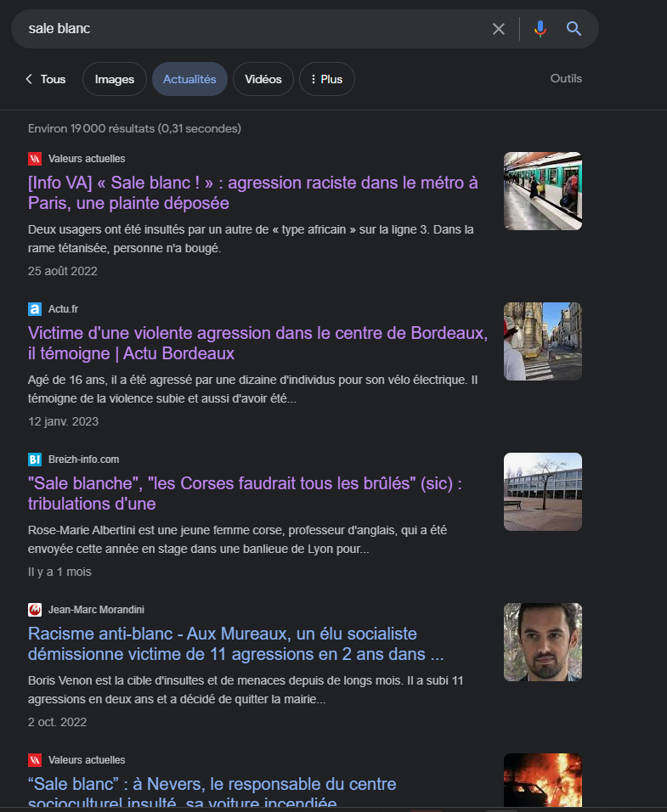
Task: Click the building with tree thumbnail
Action: click(x=543, y=492)
